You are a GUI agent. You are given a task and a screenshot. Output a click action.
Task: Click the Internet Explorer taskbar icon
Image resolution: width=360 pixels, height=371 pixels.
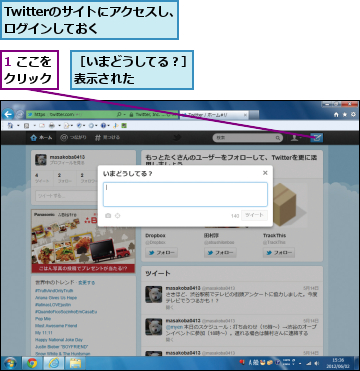[54, 363]
